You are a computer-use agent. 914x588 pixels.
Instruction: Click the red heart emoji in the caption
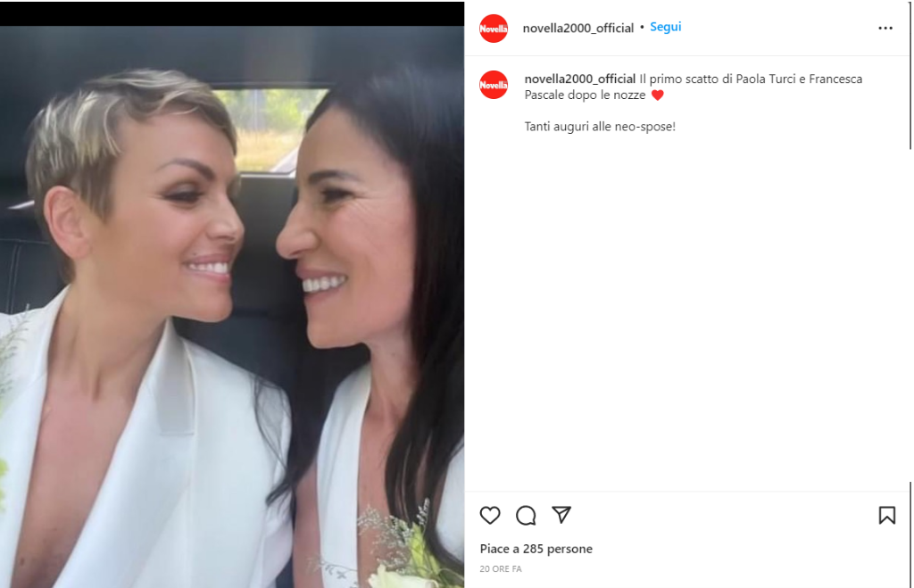point(657,95)
